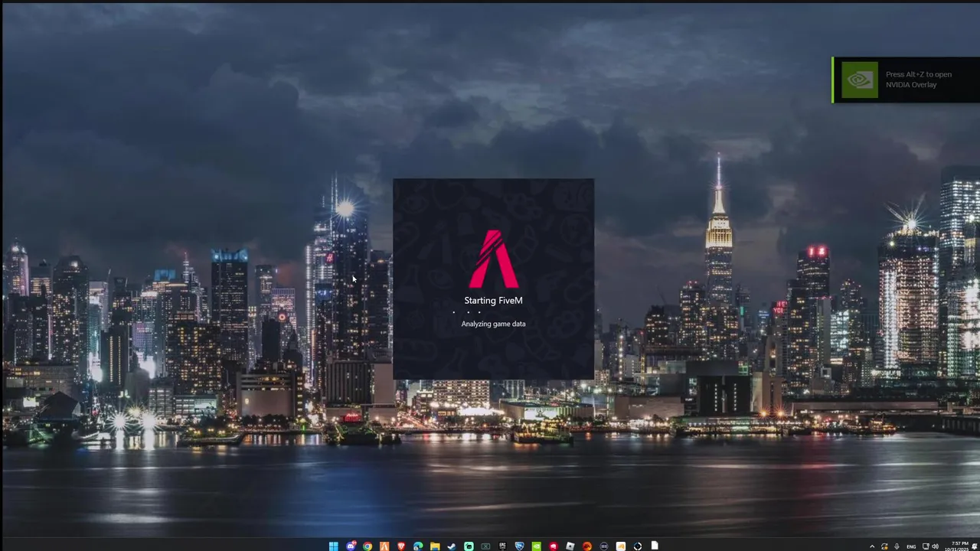Screen dimensions: 980x551
Task: Launch Google Chrome from the taskbar
Action: tap(367, 546)
